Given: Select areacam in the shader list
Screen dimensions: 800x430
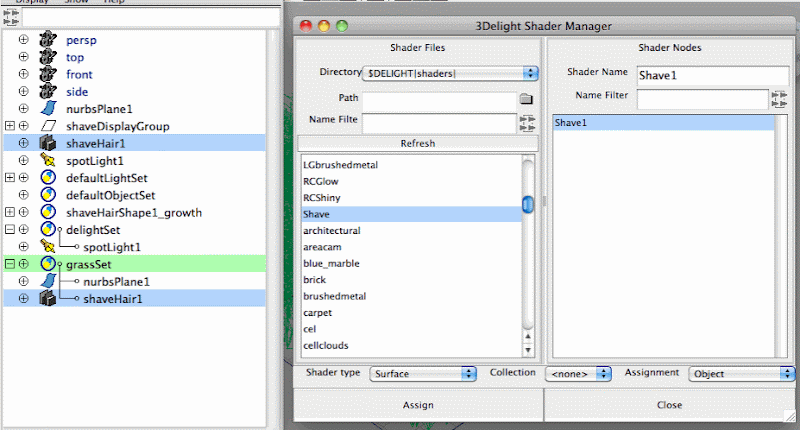Looking at the screenshot, I should pos(322,247).
